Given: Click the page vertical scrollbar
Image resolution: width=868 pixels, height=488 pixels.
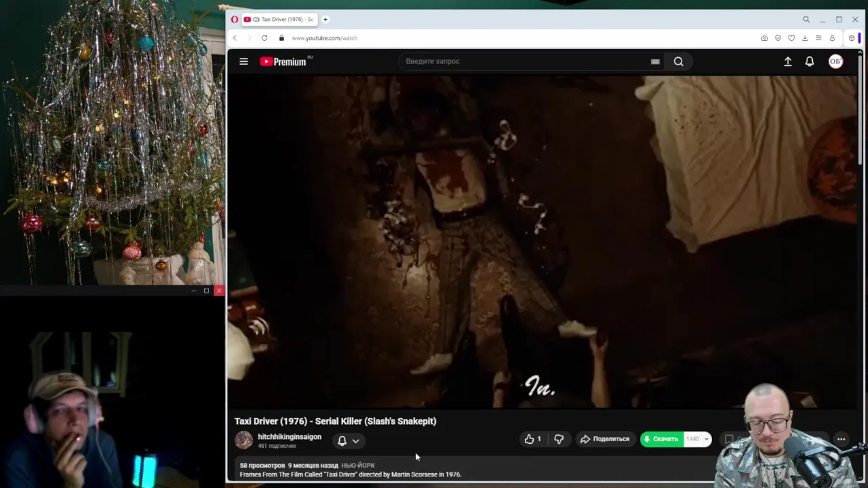Looking at the screenshot, I should (860, 108).
